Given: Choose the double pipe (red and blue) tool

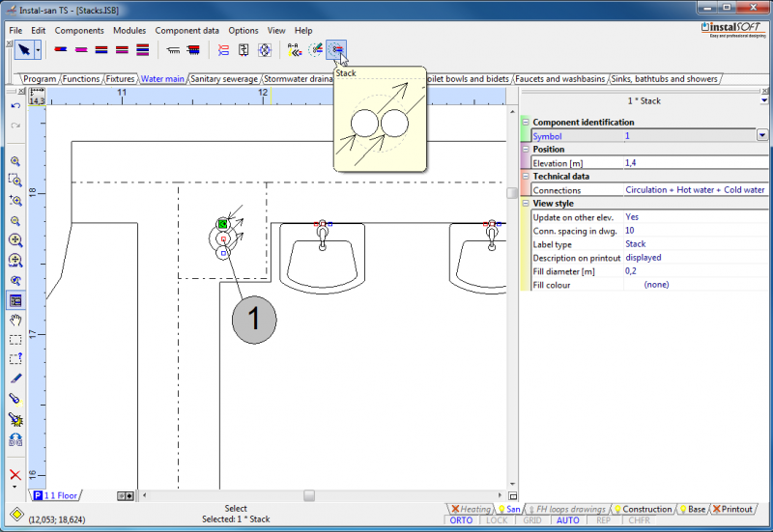Looking at the screenshot, I should pos(101,50).
